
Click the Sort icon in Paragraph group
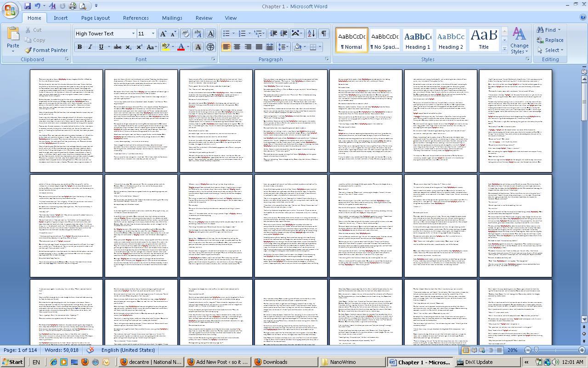[x=311, y=34]
